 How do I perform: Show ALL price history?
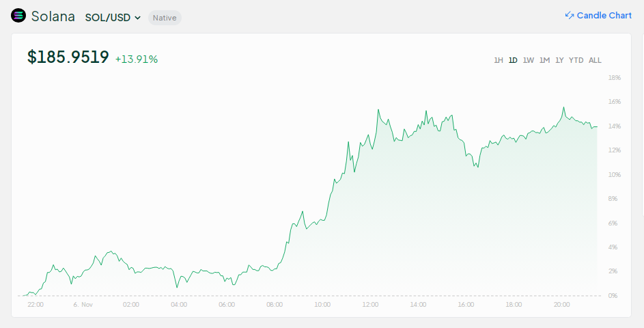tap(595, 60)
